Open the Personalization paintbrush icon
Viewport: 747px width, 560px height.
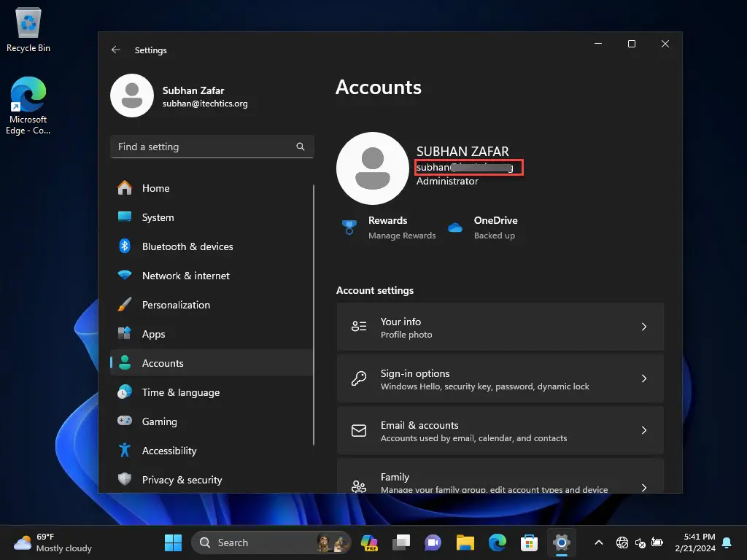(x=124, y=305)
